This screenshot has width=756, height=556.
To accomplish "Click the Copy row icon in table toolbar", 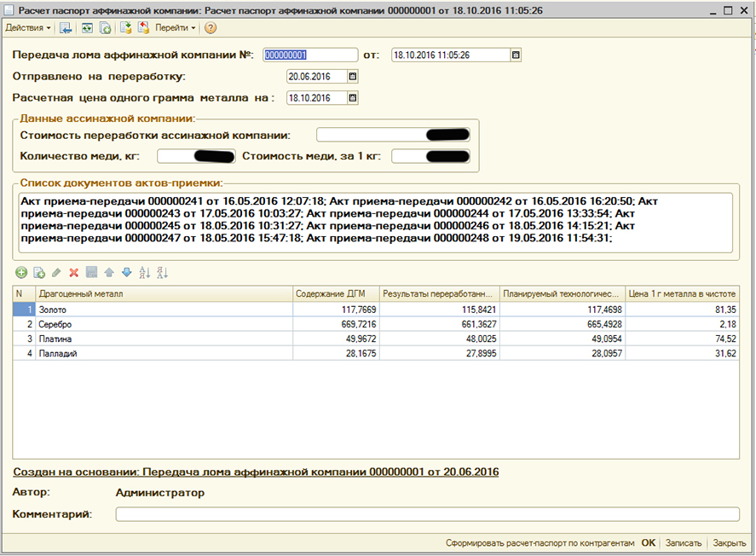I will click(39, 273).
